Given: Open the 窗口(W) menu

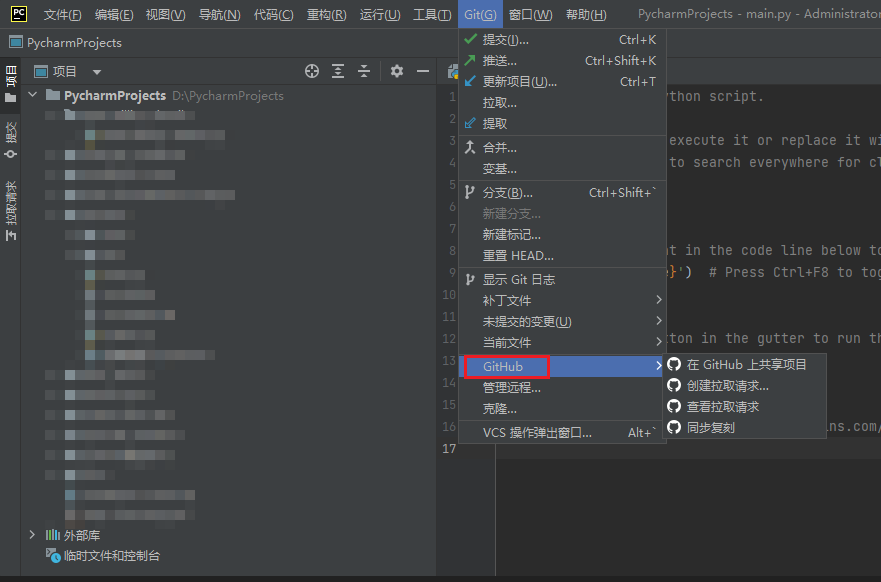Looking at the screenshot, I should click(530, 15).
